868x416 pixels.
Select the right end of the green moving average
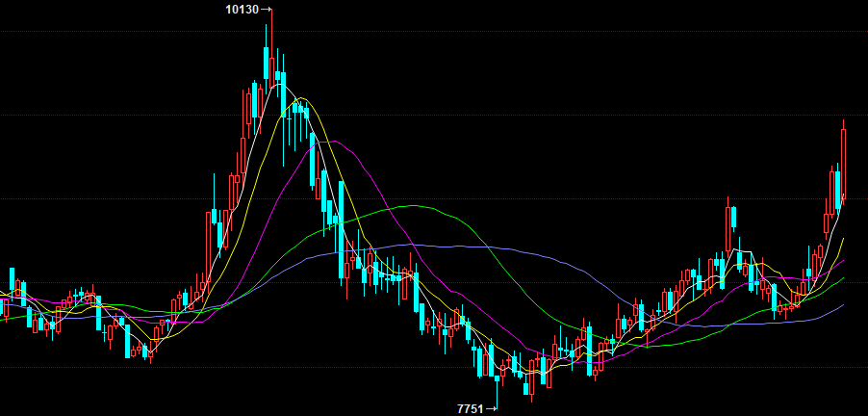pyautogui.click(x=843, y=278)
